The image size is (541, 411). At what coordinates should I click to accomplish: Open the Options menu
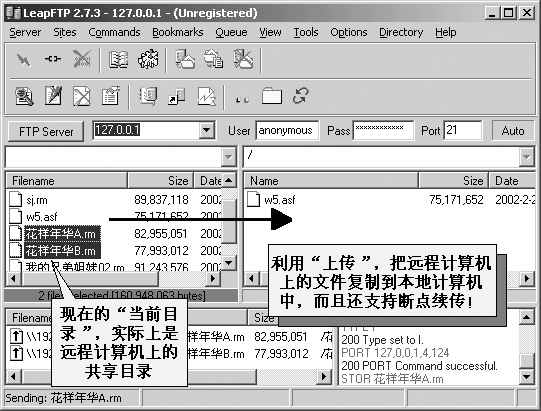[348, 32]
